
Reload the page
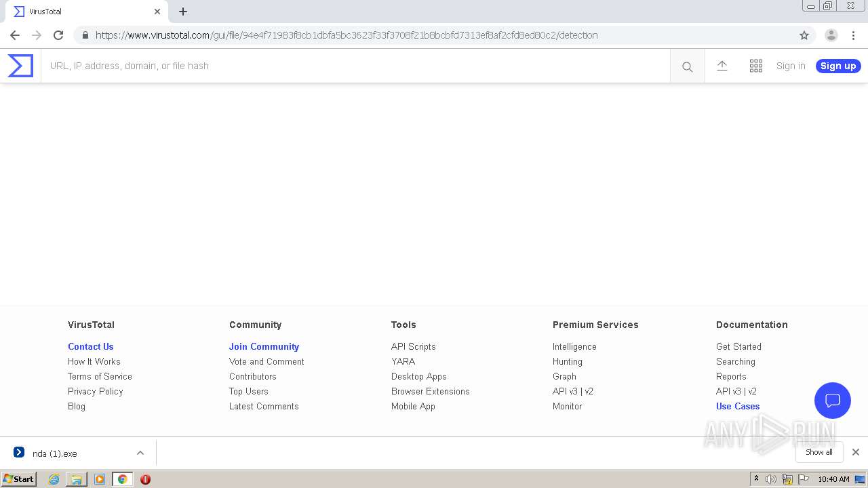pos(58,35)
